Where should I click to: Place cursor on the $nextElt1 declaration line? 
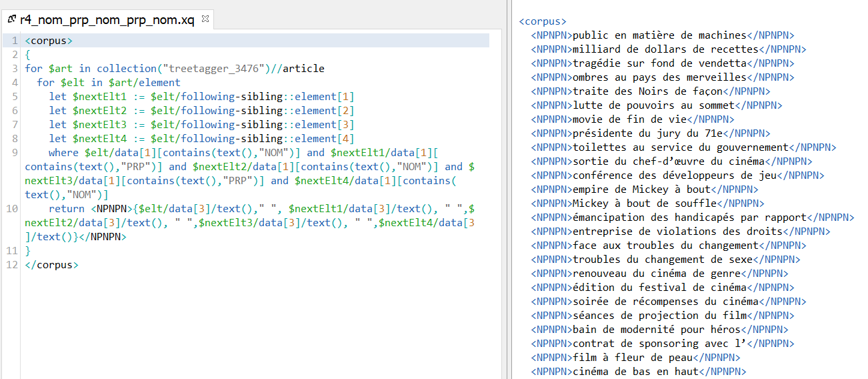tap(200, 97)
